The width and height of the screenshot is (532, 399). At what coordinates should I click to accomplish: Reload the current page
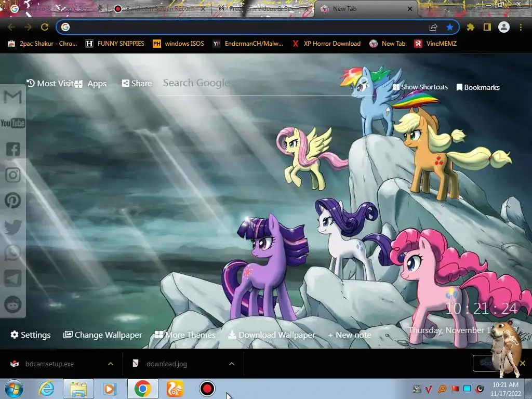pos(45,27)
